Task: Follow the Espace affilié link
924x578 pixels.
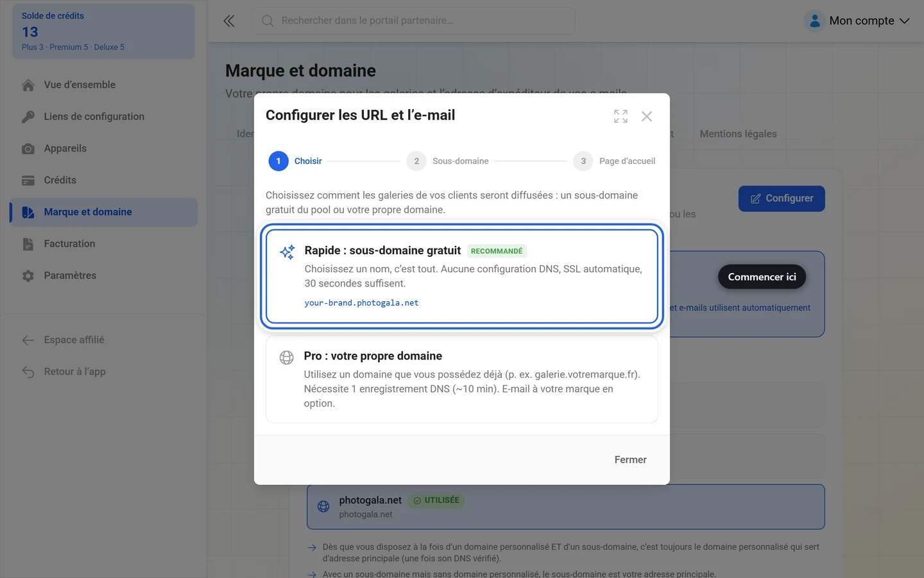Action: (x=74, y=340)
